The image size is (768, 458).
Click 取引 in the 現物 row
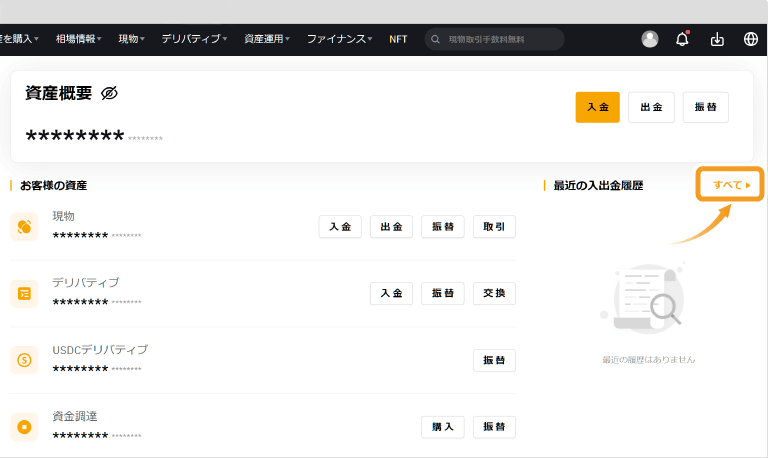tap(494, 227)
